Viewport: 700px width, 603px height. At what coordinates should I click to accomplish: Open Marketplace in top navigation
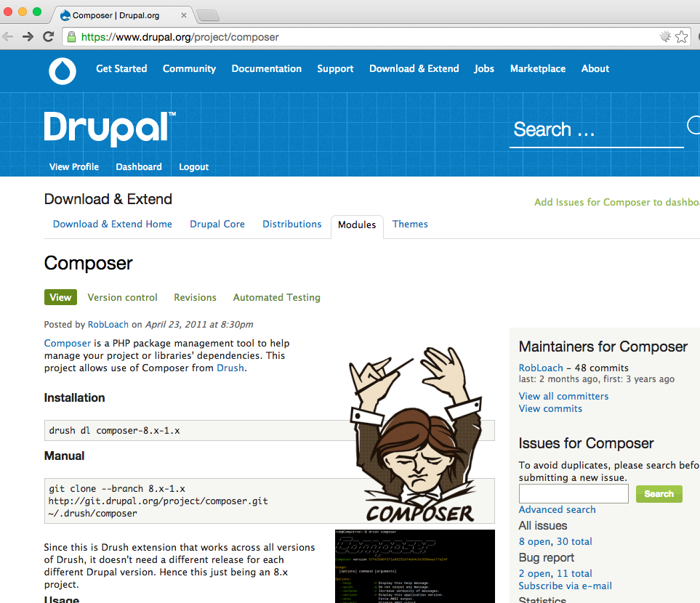[x=538, y=69]
